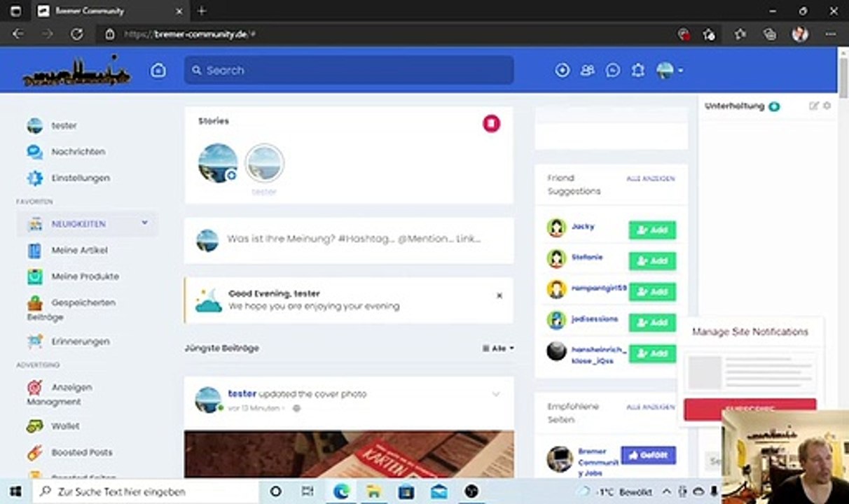The height and width of the screenshot is (504, 849).
Task: Expand the post options chevron on tester's post
Action: (x=495, y=394)
